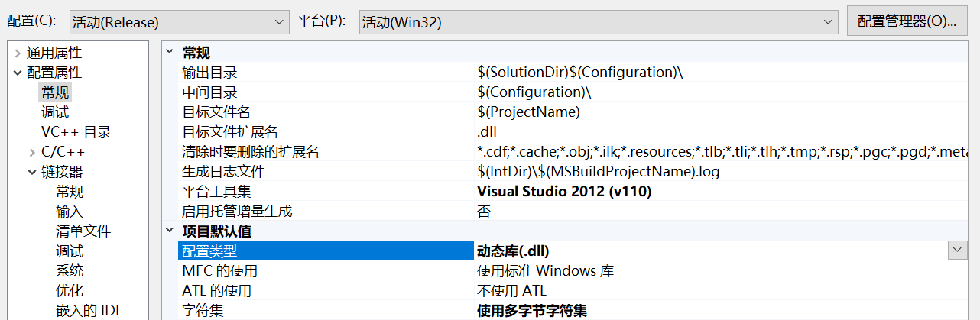
Task: Open the 配置类型 value dropdown arrow
Action: (x=957, y=251)
